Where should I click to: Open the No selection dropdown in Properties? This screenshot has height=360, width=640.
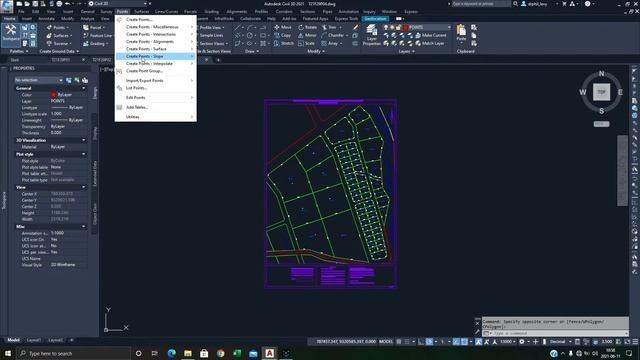[39, 80]
